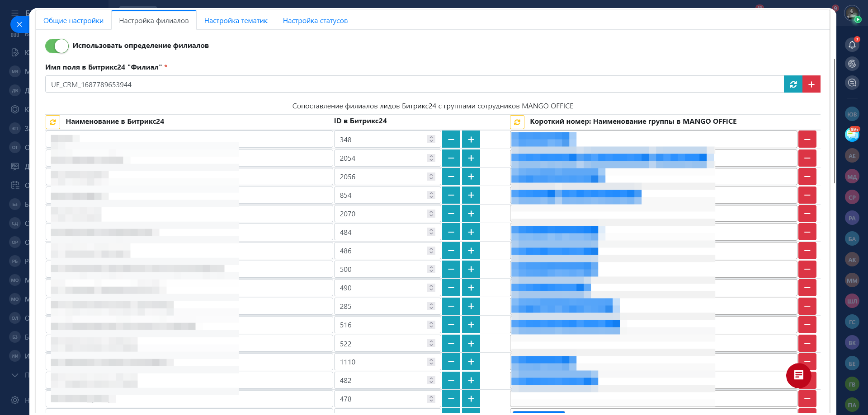Delete the mapping row with ID 854
Viewport: 868px width, 415px height.
pyautogui.click(x=807, y=195)
